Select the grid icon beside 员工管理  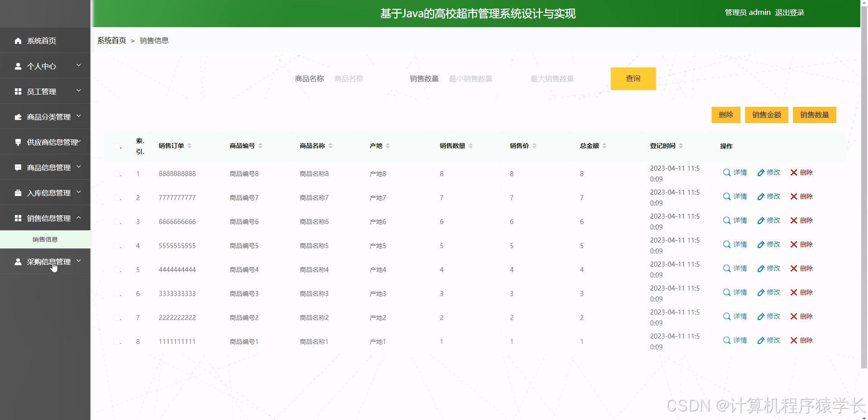(18, 91)
